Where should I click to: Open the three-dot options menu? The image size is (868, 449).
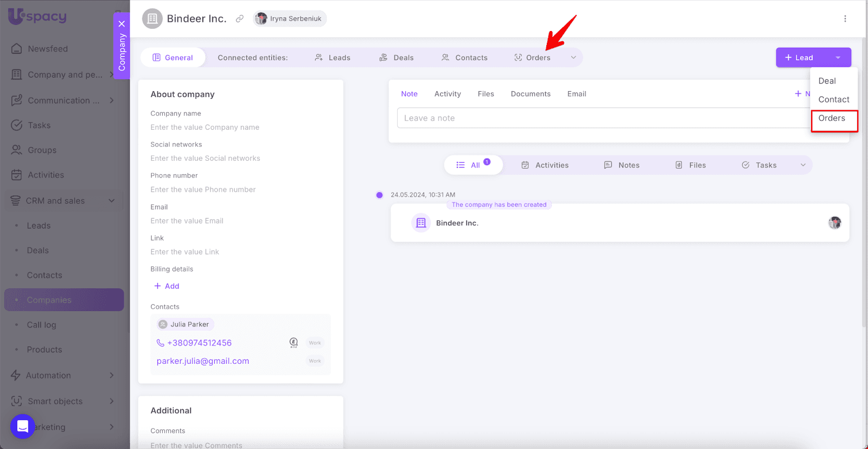tap(845, 18)
